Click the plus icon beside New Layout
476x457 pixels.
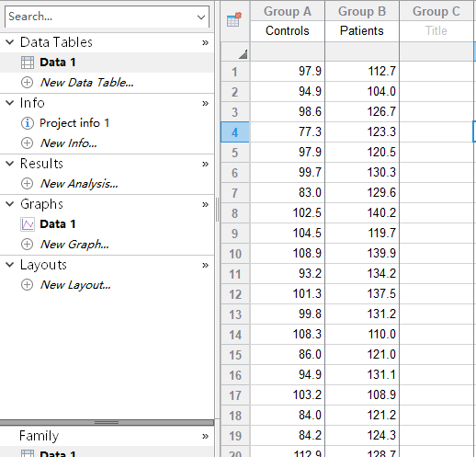point(28,285)
